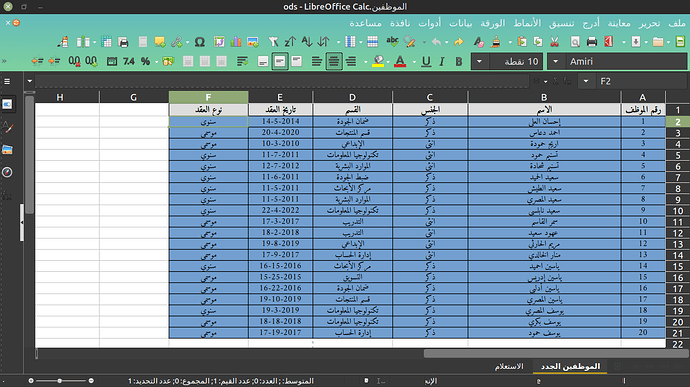Open Find and Replace
690x387 pixels.
(x=410, y=42)
